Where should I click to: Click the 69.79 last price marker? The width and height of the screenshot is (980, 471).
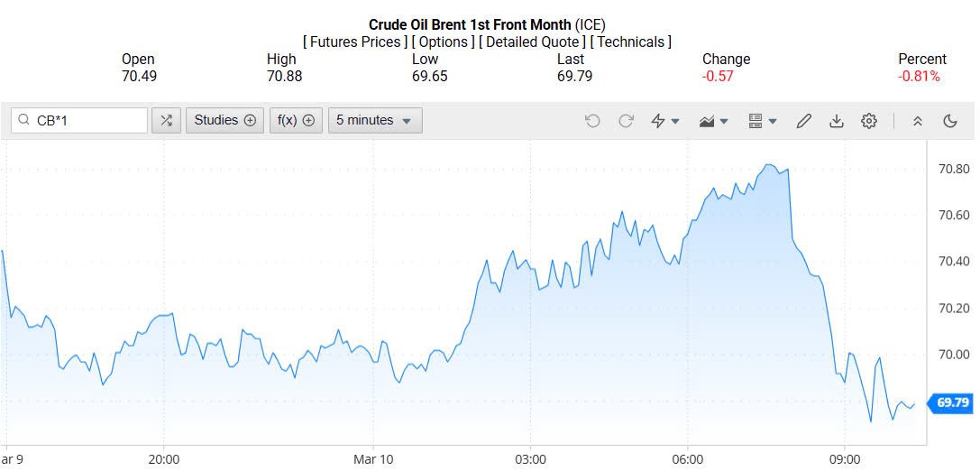pyautogui.click(x=952, y=402)
